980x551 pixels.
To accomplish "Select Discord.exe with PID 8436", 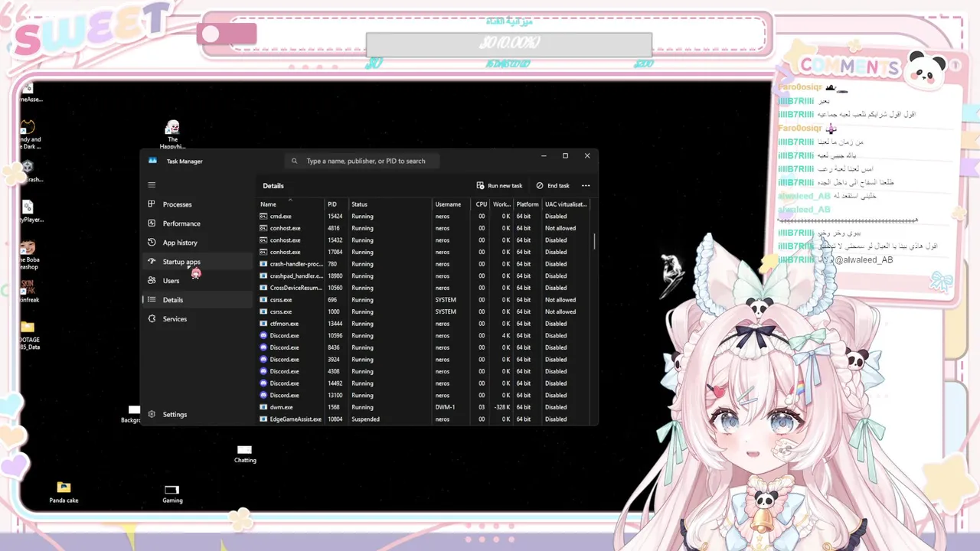I will point(424,347).
